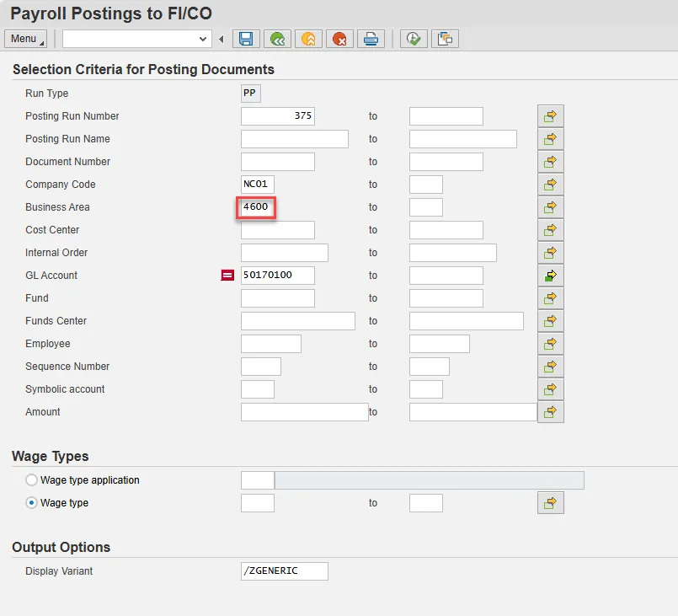Collapse the command field with the arrow
678x616 pixels.
(222, 39)
